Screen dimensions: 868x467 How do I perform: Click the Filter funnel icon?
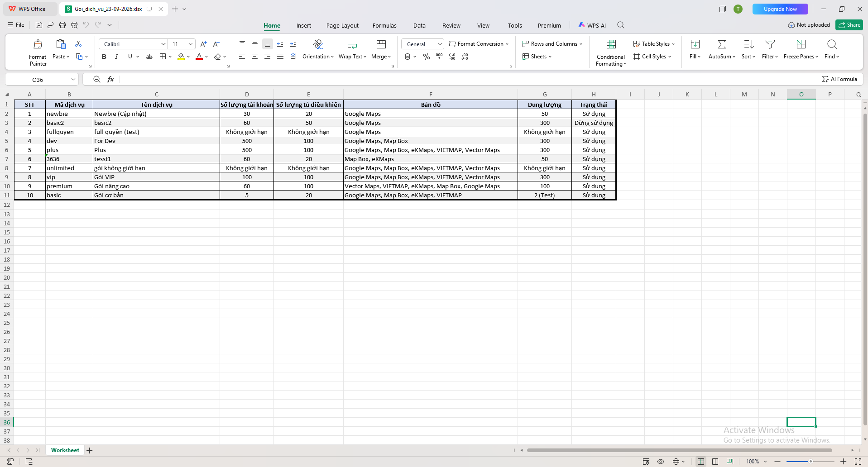(770, 44)
